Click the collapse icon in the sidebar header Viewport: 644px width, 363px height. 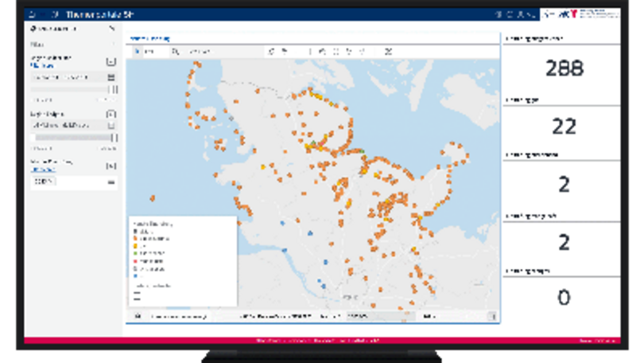[111, 29]
